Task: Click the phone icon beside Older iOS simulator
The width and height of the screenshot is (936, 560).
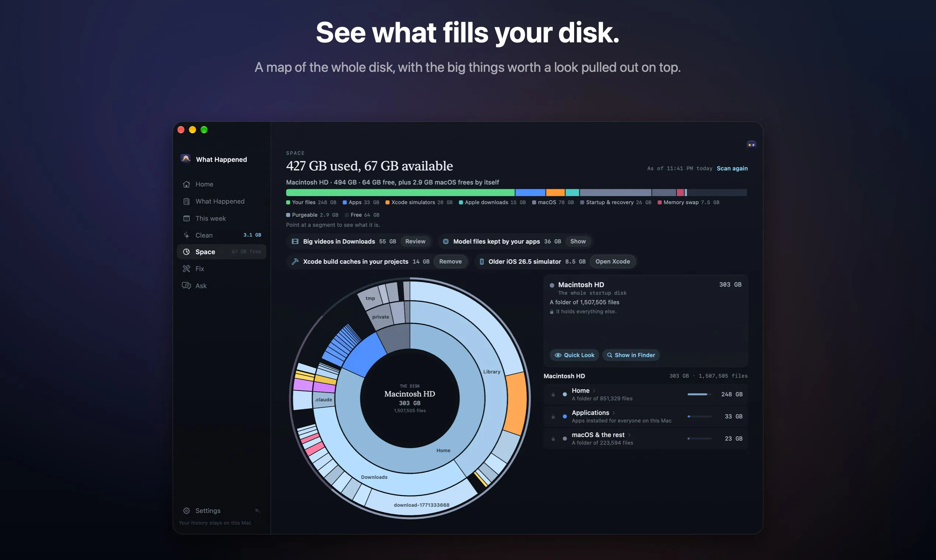Action: [x=482, y=262]
